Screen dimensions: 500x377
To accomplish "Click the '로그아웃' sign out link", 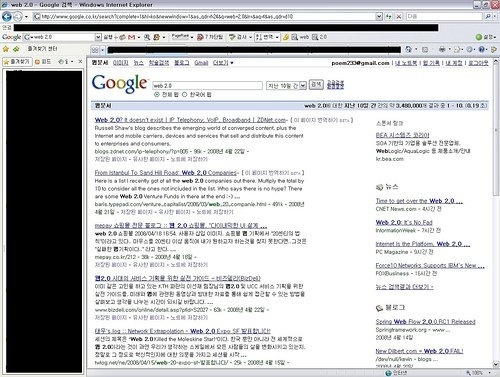I will pos(478,63).
